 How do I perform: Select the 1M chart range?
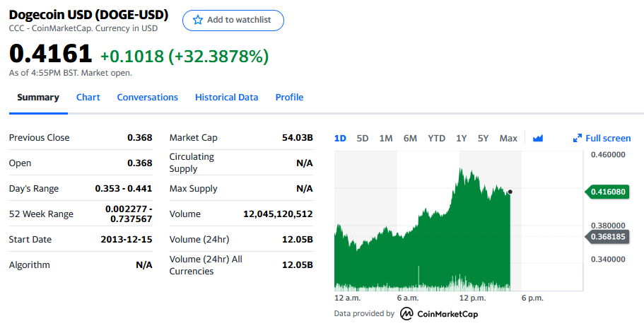tap(386, 138)
